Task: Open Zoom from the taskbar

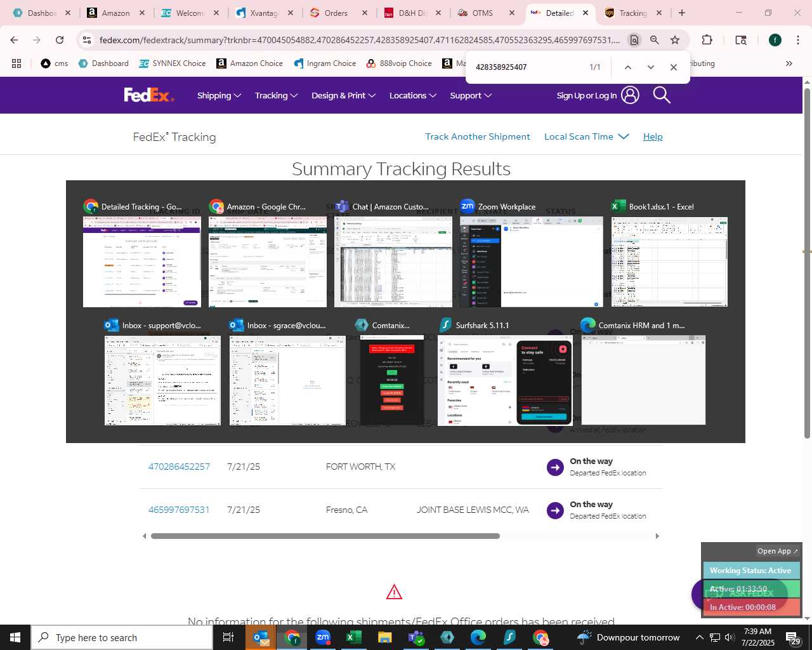Action: click(323, 637)
